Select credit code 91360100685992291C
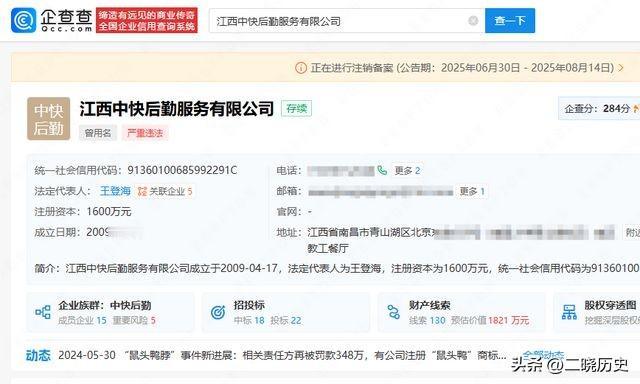This screenshot has width=640, height=384. (x=182, y=170)
